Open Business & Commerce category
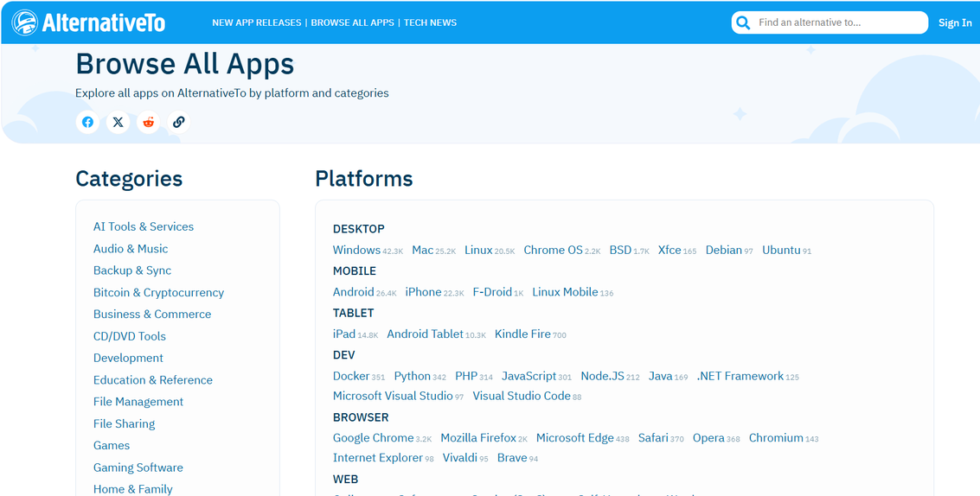Viewport: 980px width, 496px height. click(x=152, y=315)
